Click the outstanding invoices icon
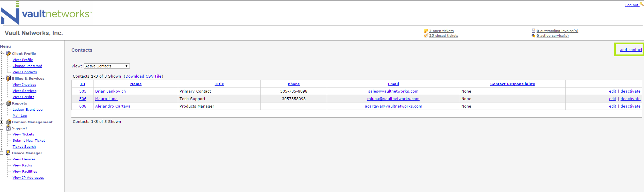This screenshot has height=192, width=644. [533, 31]
